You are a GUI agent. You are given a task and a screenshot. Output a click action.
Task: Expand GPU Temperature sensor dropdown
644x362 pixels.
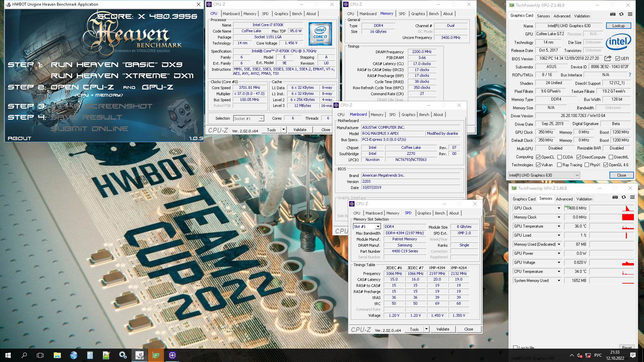click(559, 226)
